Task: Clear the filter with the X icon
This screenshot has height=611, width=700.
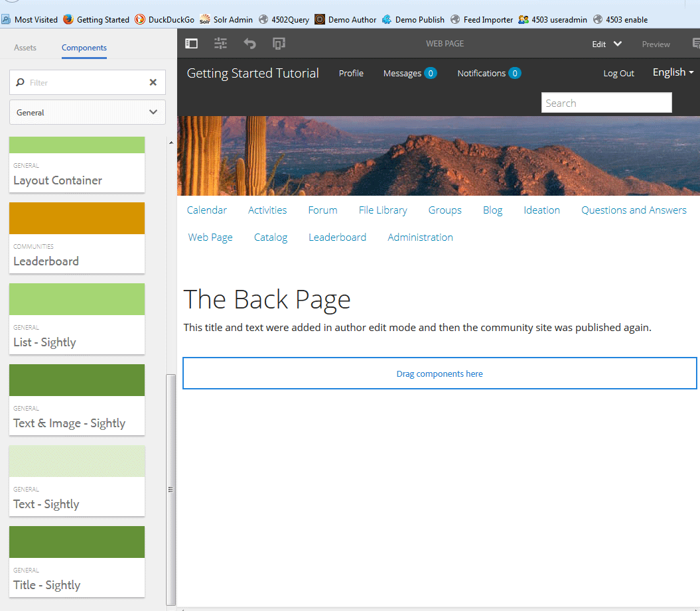Action: (153, 82)
